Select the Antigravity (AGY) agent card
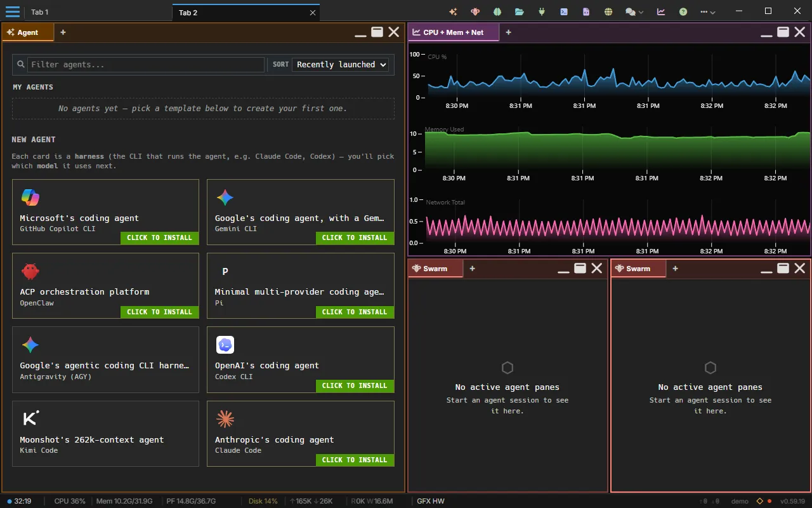This screenshot has height=508, width=812. click(x=105, y=359)
